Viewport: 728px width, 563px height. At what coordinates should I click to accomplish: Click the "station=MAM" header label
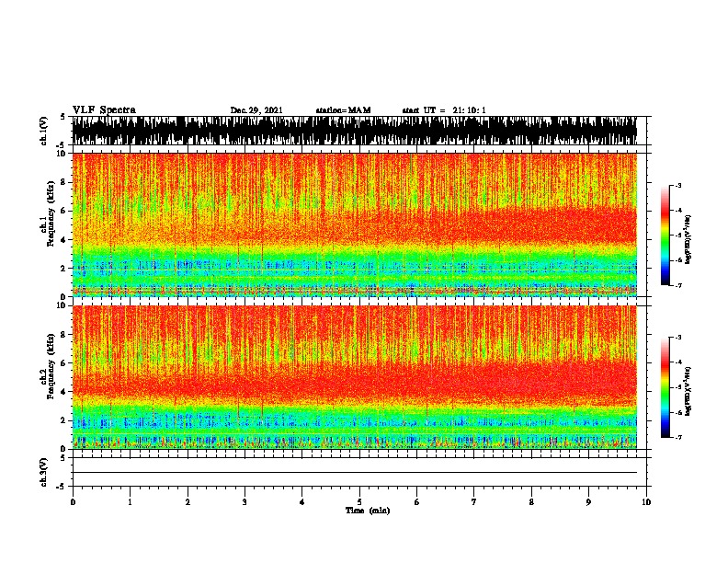[x=343, y=110]
